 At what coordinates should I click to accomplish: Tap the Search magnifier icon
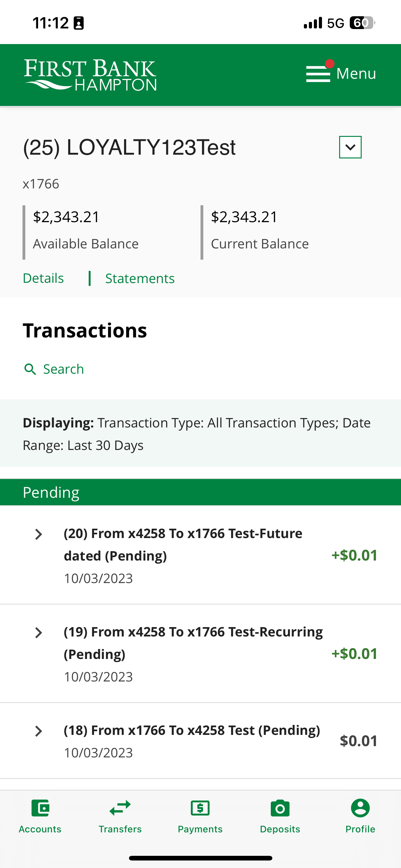tap(30, 369)
